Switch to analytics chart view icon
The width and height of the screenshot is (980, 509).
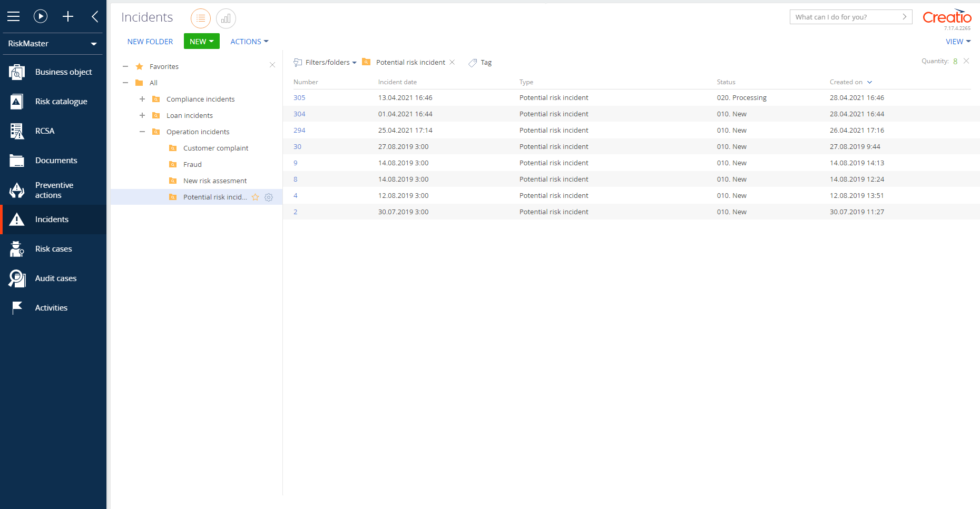click(226, 18)
